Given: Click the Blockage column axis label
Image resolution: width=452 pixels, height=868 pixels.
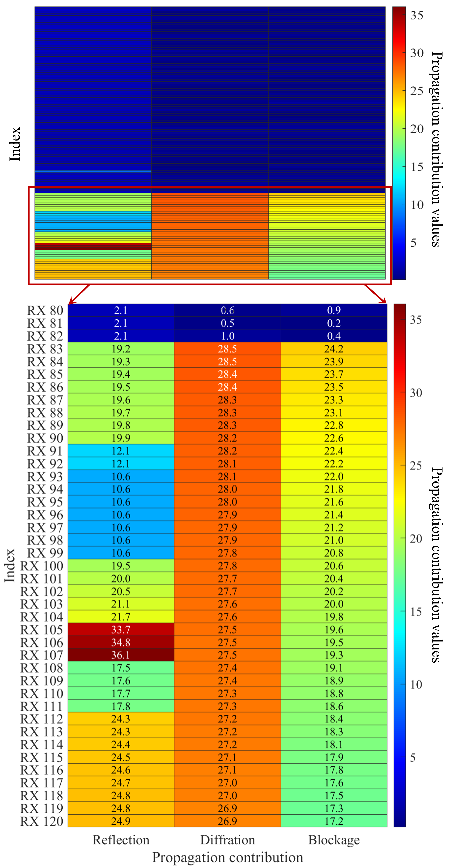Looking at the screenshot, I should point(334,840).
